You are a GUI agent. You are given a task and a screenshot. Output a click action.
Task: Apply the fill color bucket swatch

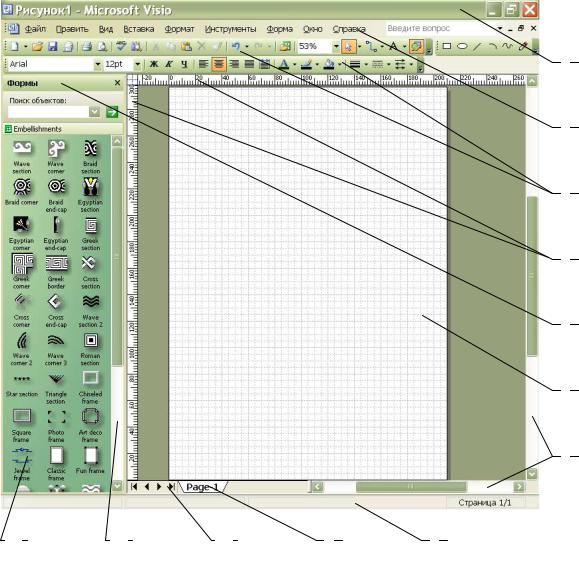pos(329,65)
